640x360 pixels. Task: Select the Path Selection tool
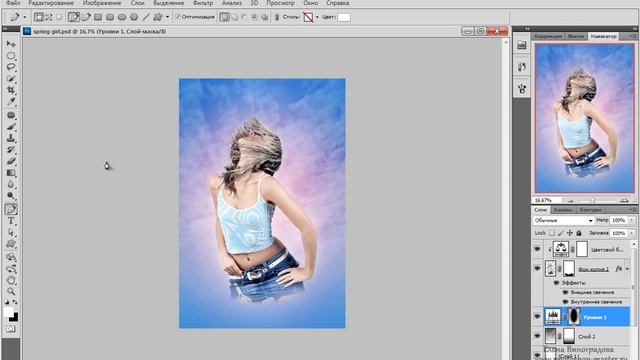click(11, 233)
